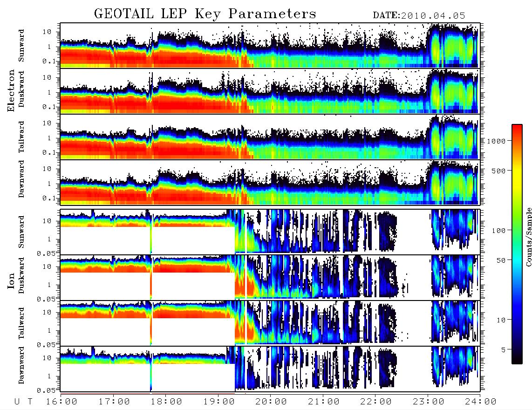This screenshot has height=410, width=532.
Task: Click the vertical Electron group label
Action: tap(11, 91)
